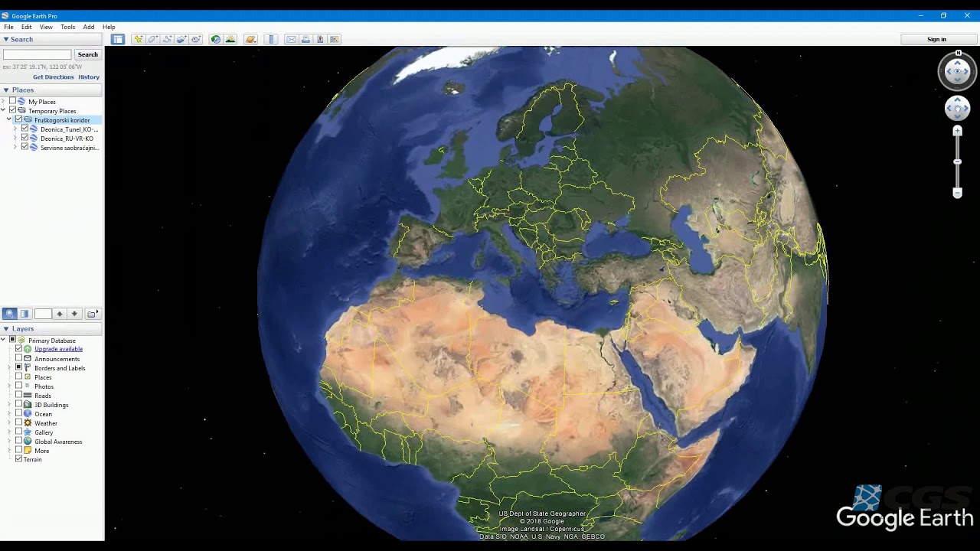980x551 pixels.
Task: Collapse the Layers panel triangle
Action: click(5, 328)
